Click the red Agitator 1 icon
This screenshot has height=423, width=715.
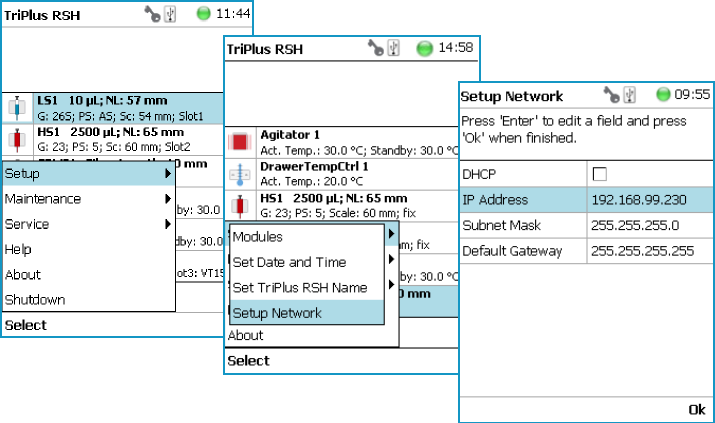[240, 142]
